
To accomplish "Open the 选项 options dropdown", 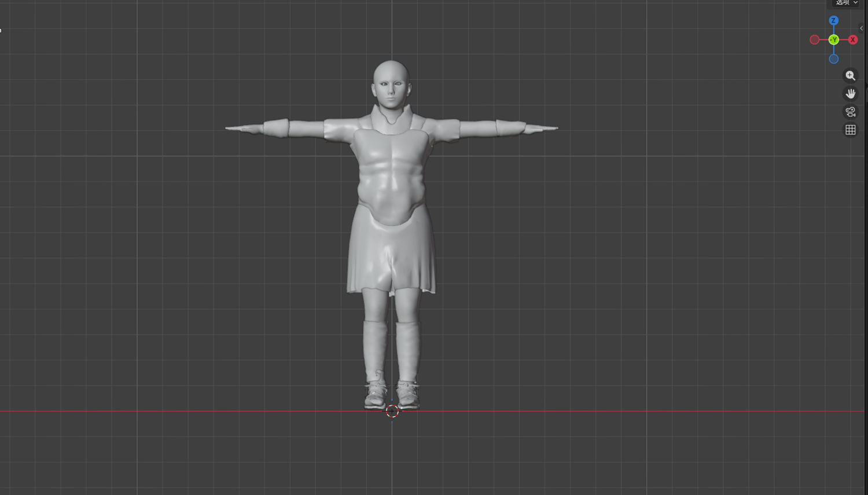I will (x=847, y=3).
